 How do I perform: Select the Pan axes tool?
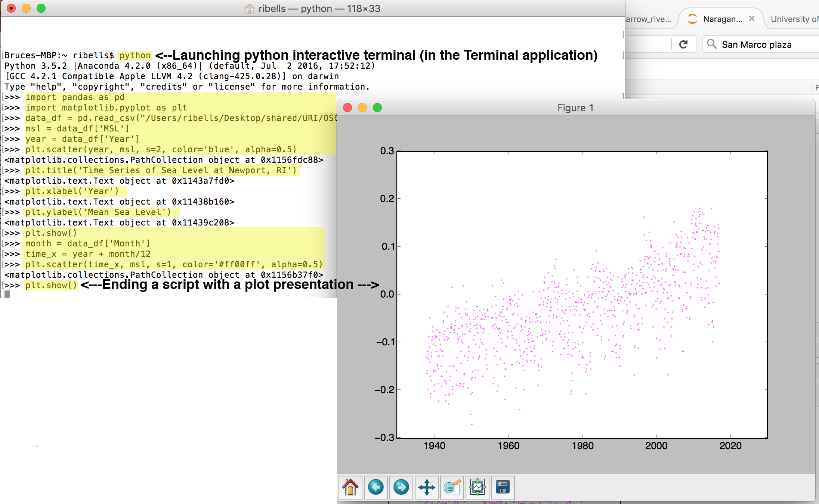tap(426, 487)
